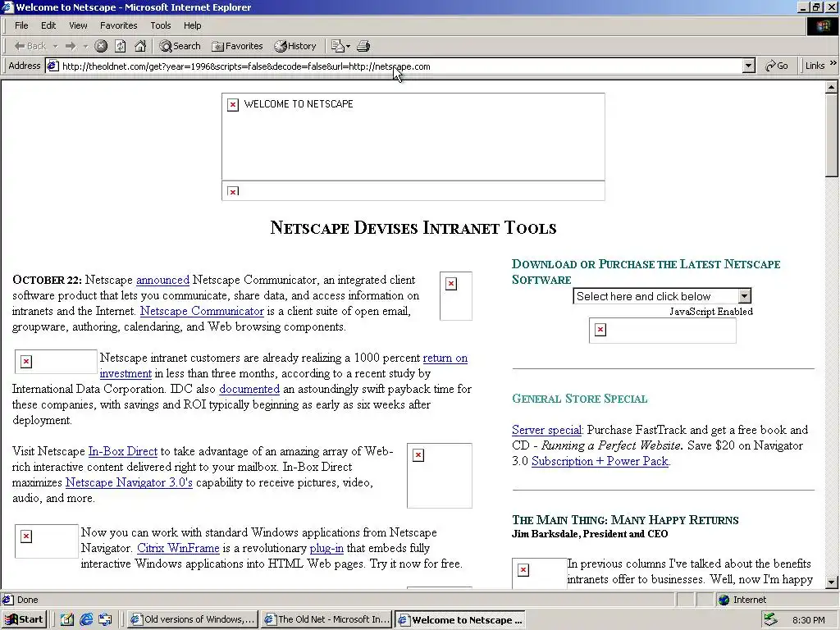This screenshot has width=840, height=630.
Task: Open the Back history dropdown arrow
Action: click(x=55, y=46)
